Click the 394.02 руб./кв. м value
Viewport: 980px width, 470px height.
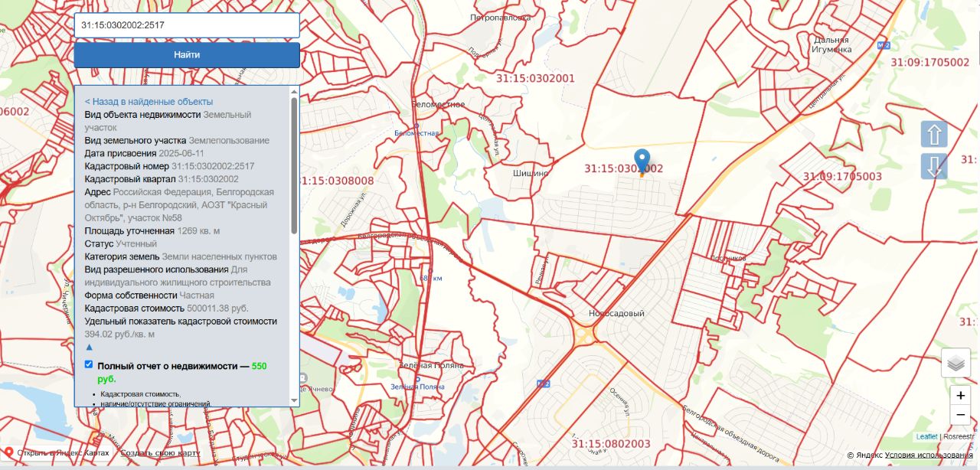pyautogui.click(x=119, y=334)
